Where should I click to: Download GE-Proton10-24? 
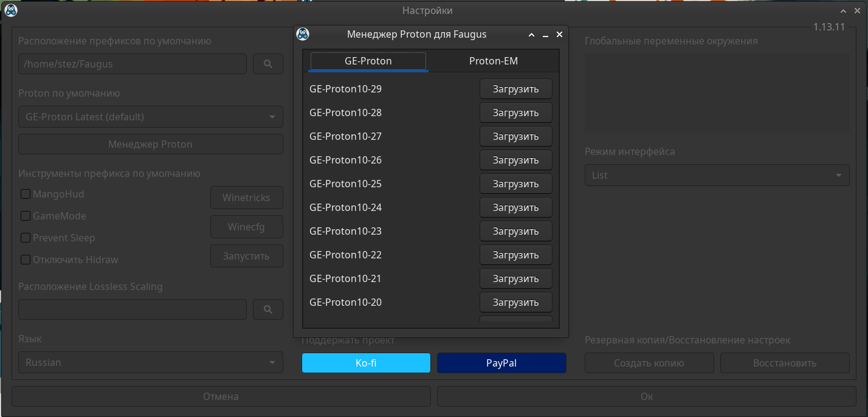(x=515, y=207)
